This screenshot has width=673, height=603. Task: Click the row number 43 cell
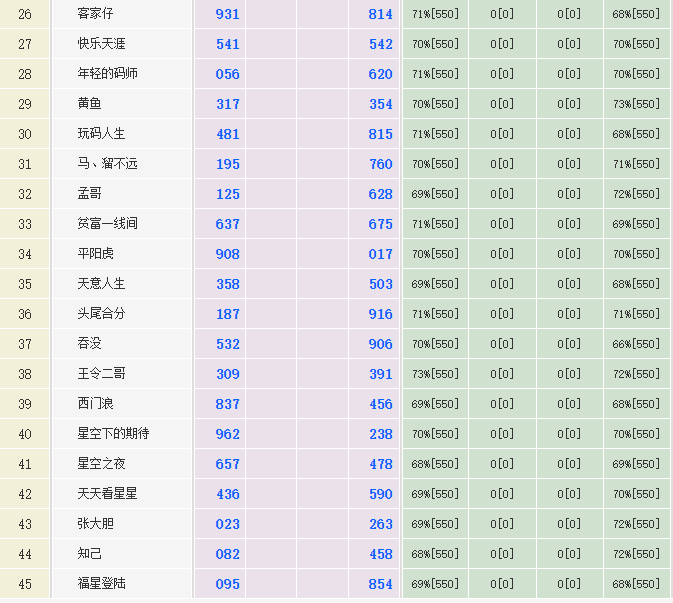pos(25,524)
